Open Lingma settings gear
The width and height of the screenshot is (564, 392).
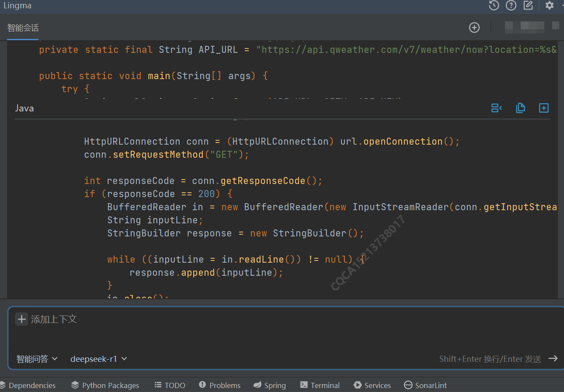(x=550, y=5)
